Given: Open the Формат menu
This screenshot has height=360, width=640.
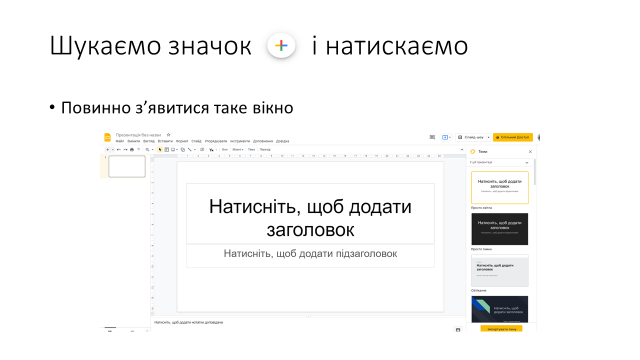Looking at the screenshot, I should coord(182,141).
